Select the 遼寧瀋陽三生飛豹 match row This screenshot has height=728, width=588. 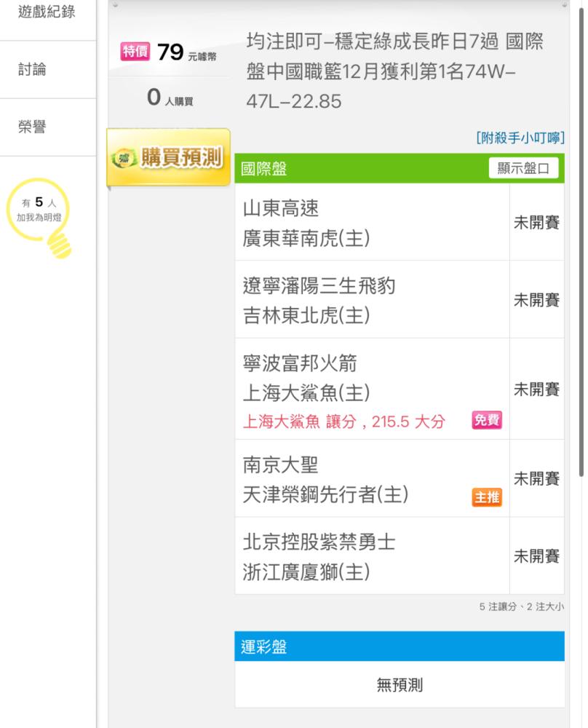[372, 300]
